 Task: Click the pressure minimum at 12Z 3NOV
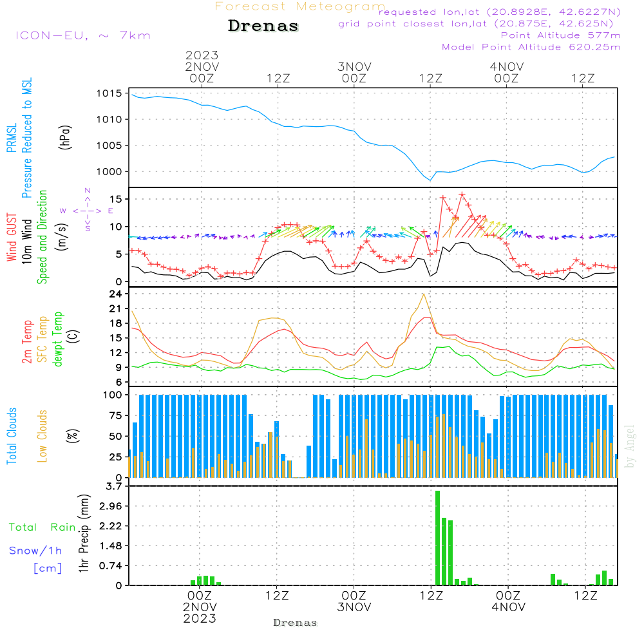tap(430, 180)
